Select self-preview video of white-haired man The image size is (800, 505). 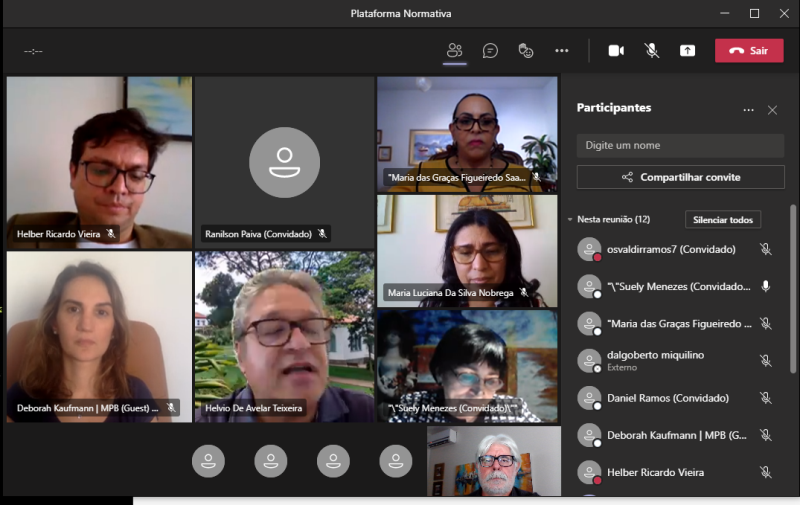pyautogui.click(x=494, y=461)
